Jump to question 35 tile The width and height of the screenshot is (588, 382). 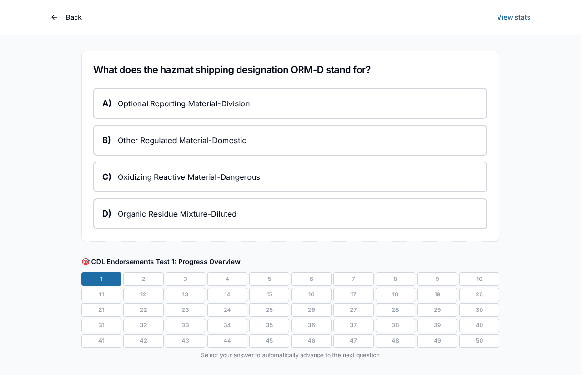(269, 325)
